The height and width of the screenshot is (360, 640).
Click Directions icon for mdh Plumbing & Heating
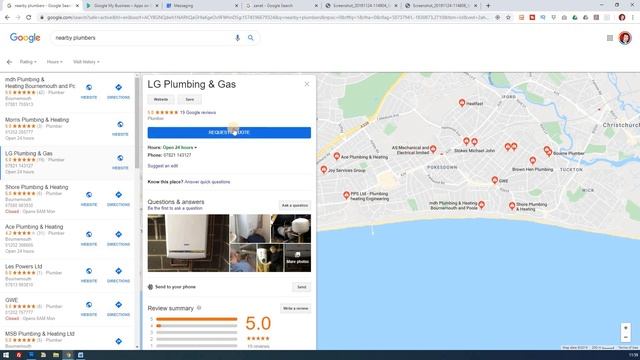coord(118,87)
